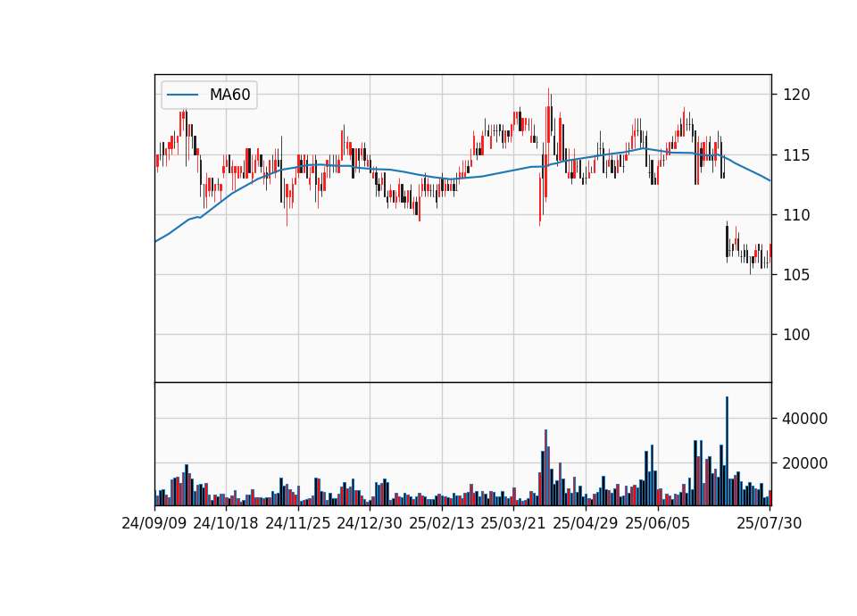Click the 24/11/25 date label

coord(298,523)
